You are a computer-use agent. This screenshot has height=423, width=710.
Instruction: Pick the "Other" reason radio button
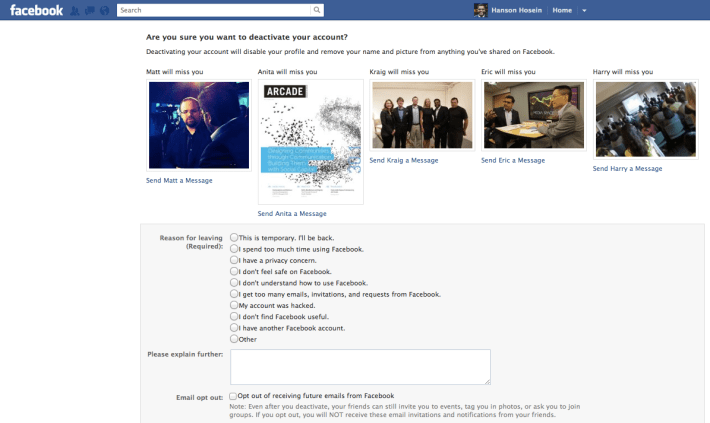(x=234, y=339)
